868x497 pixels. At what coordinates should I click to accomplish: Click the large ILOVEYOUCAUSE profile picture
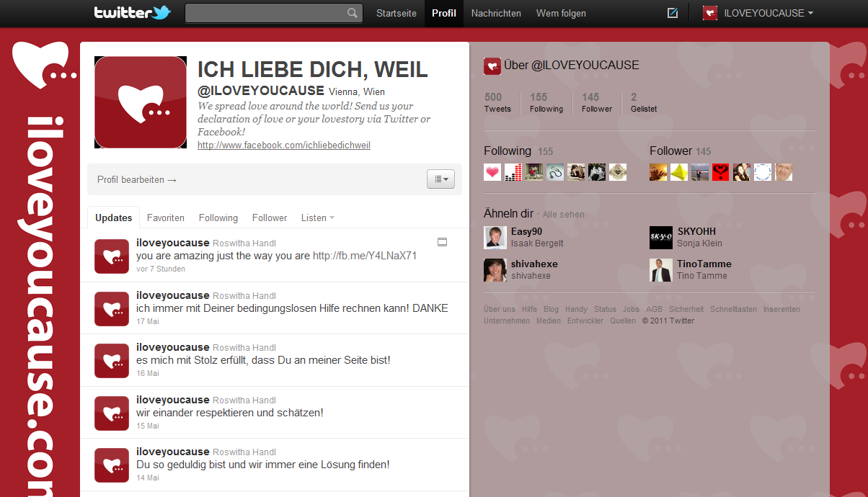(141, 102)
